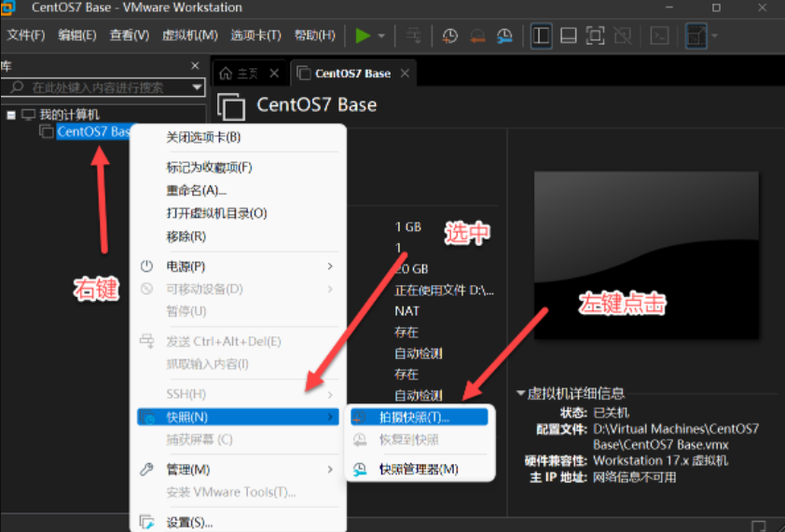Screen dimensions: 785x532
Task: Toggle the thumbnail bar view icon
Action: click(568, 35)
